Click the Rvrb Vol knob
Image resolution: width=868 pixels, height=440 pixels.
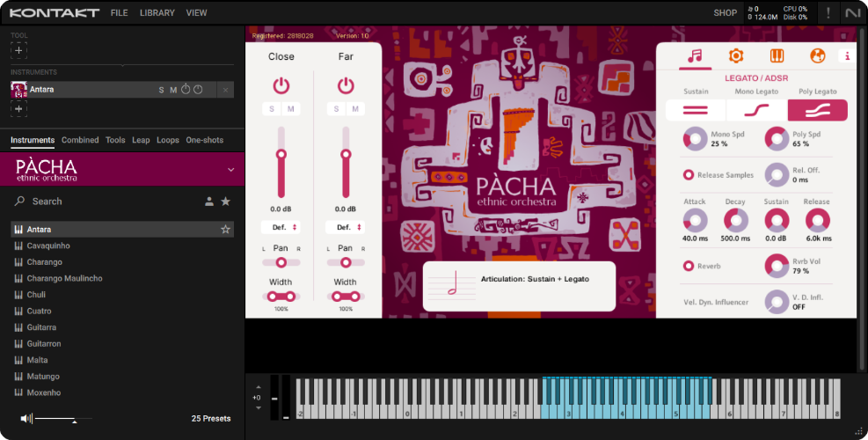point(777,266)
